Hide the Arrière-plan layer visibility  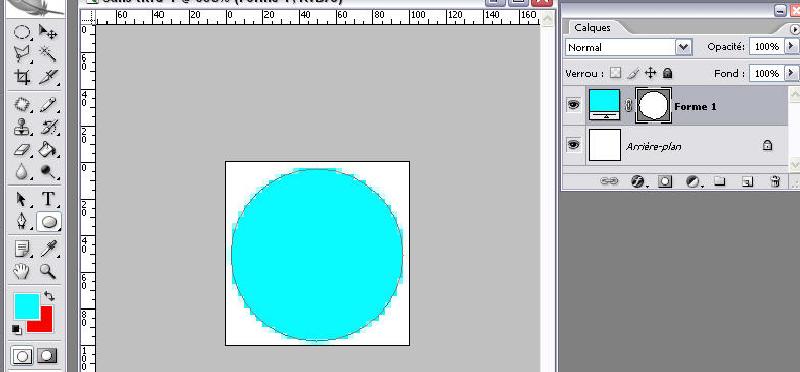(574, 145)
